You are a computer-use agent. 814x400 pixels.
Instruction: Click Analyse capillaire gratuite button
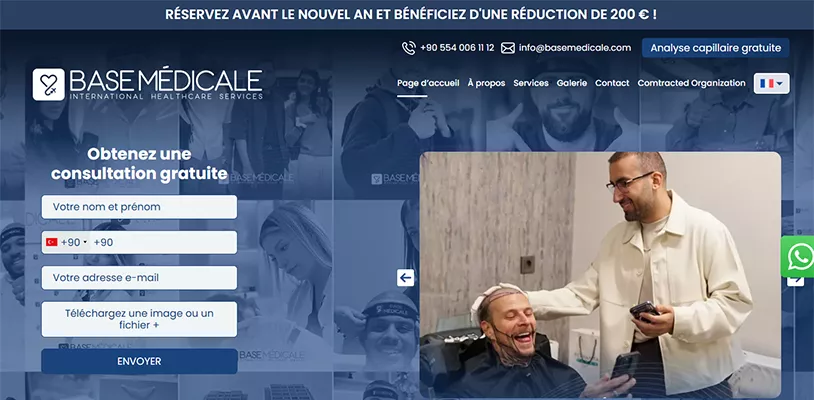click(x=715, y=48)
